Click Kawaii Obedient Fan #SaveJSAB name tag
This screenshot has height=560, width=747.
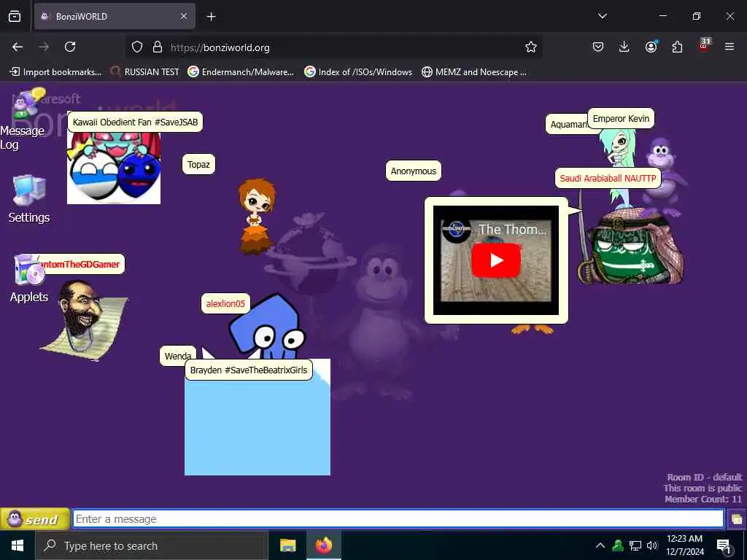tap(135, 122)
